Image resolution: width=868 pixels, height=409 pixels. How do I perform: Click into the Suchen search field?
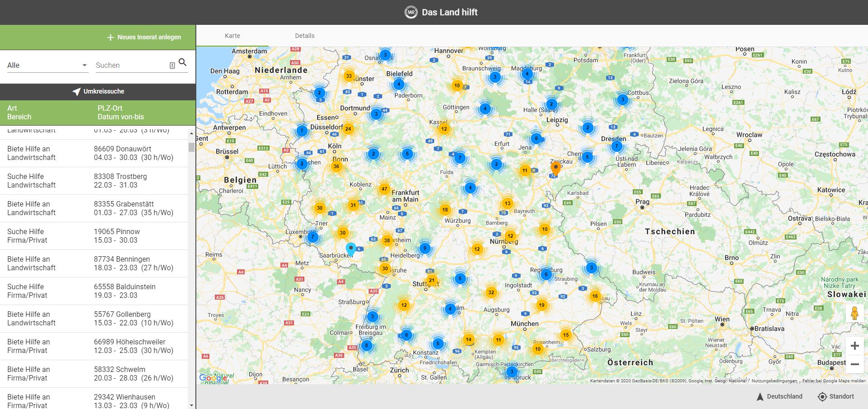click(131, 65)
